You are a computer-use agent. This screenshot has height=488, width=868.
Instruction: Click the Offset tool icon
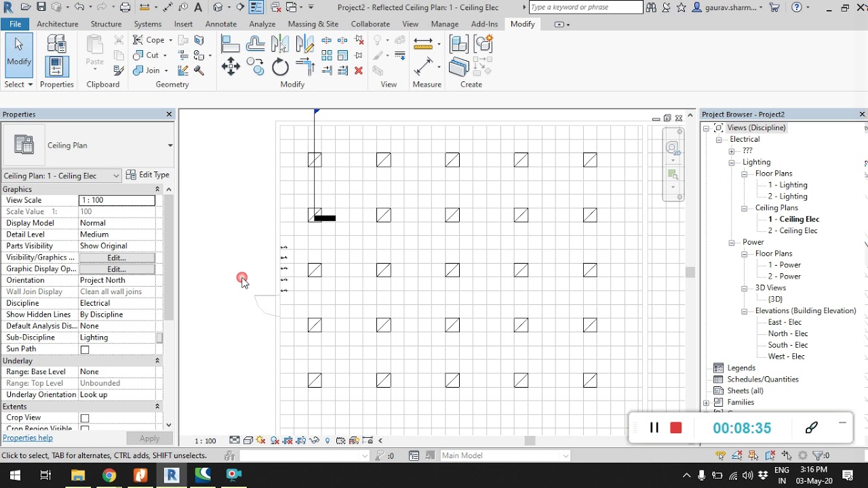[256, 44]
